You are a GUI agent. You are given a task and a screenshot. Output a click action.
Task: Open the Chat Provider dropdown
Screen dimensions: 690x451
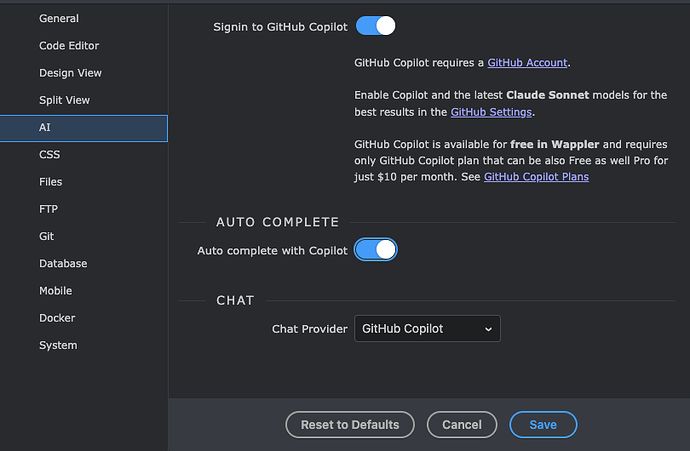pos(427,328)
